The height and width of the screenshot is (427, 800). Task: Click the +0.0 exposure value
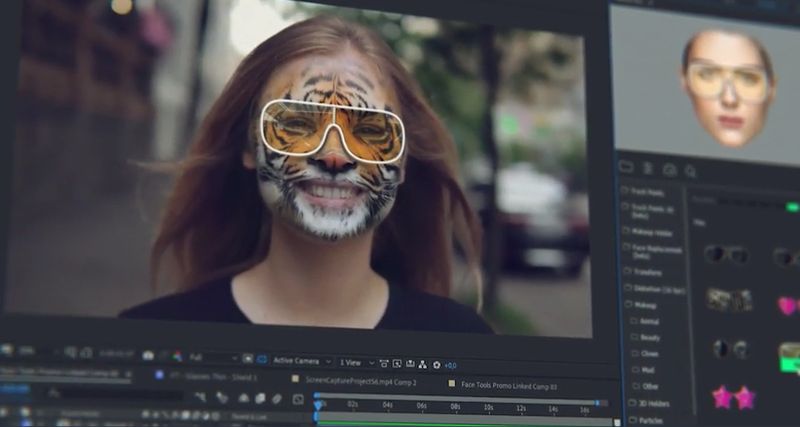click(x=451, y=365)
